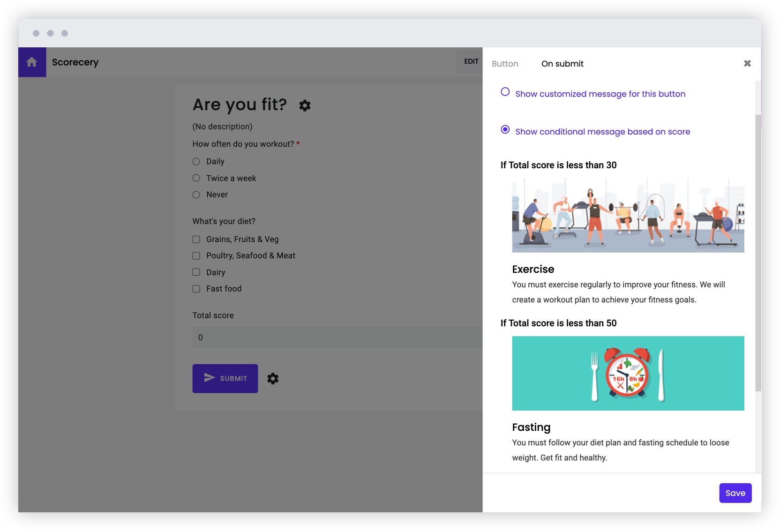The width and height of the screenshot is (780, 532).
Task: Enable 'Show customized message for this button'
Action: tap(505, 92)
